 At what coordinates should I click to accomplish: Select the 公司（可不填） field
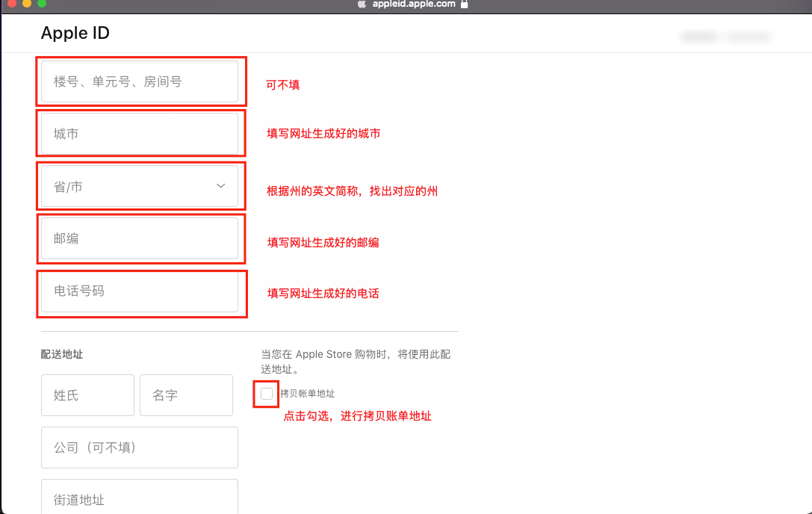click(139, 447)
